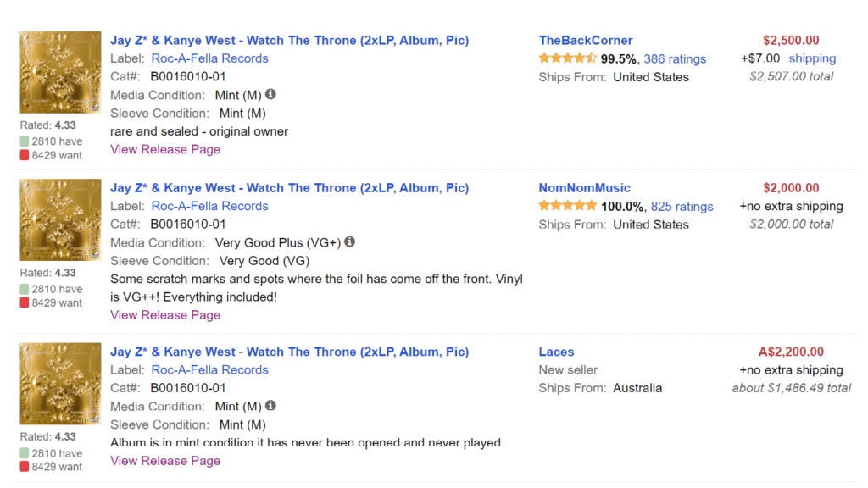Open the Watch The Throne title from NomNomMusic
This screenshot has width=868, height=488.
289,187
